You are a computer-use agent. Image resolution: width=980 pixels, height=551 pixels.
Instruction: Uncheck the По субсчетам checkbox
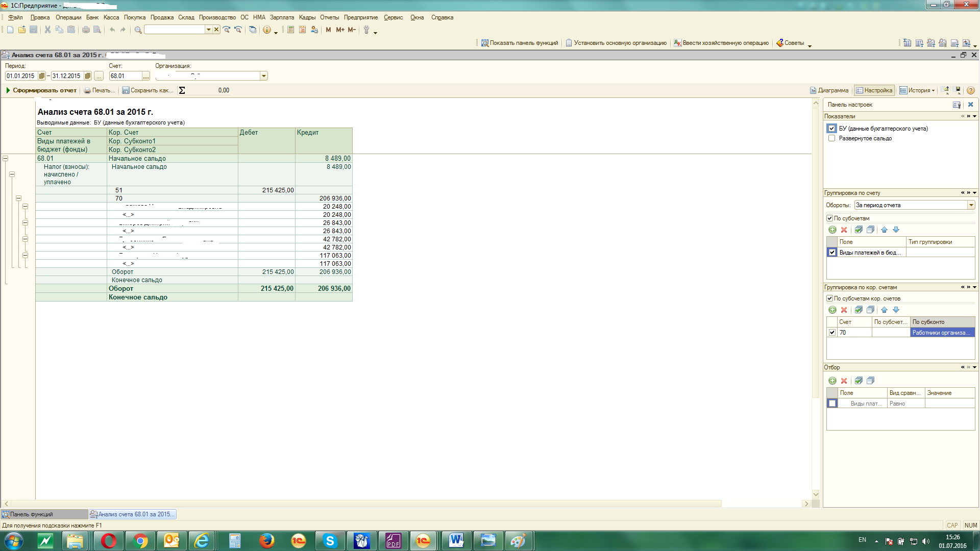(829, 218)
